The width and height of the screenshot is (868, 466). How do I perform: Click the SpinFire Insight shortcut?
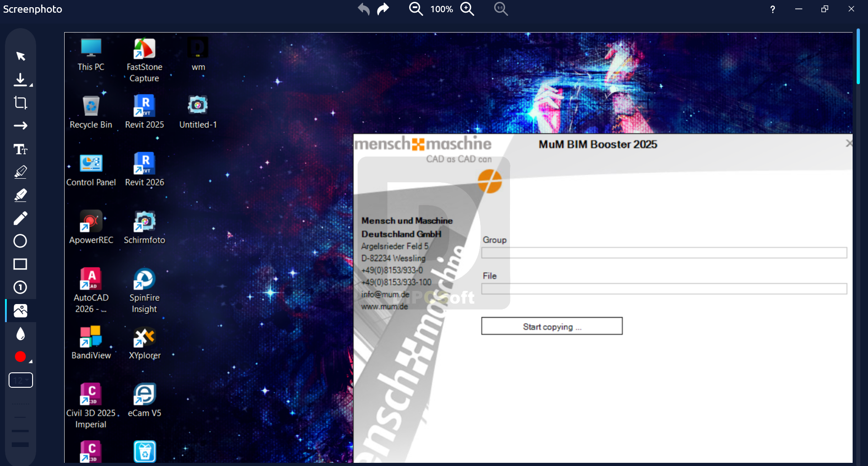144,291
